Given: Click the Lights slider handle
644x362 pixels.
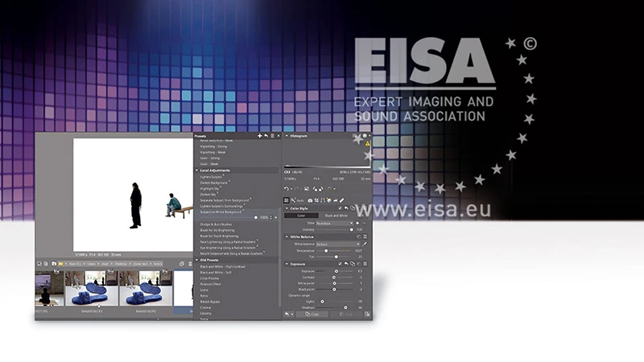Looking at the screenshot, I should click(x=323, y=302).
